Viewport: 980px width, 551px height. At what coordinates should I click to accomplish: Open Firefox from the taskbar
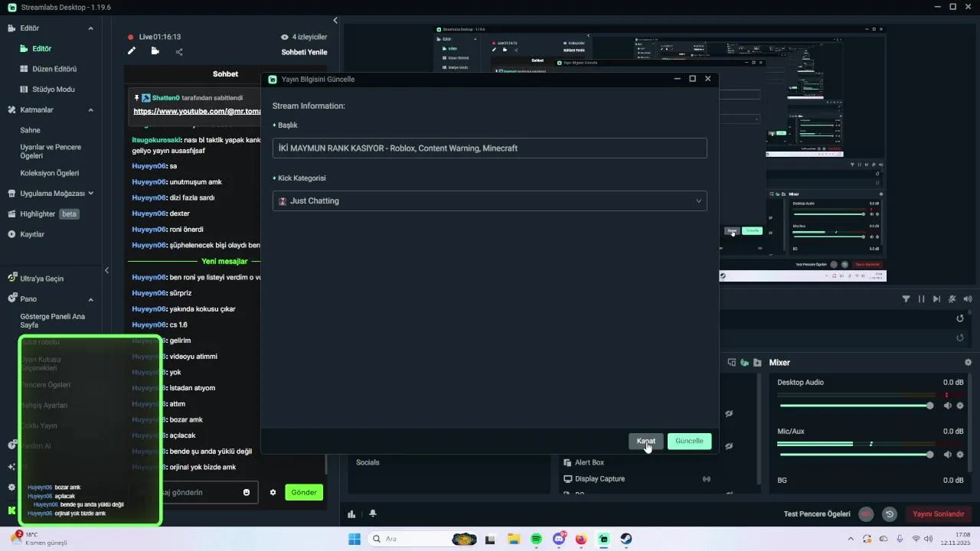click(x=581, y=540)
